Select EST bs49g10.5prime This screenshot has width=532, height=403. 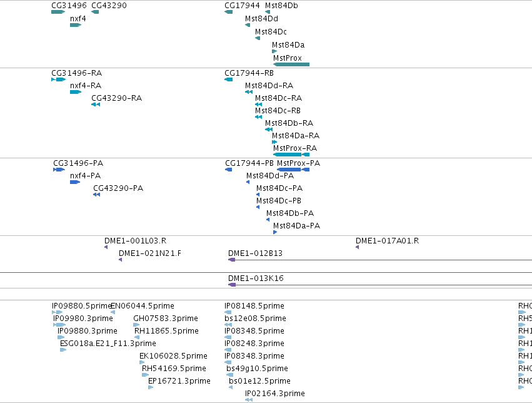tap(257, 369)
